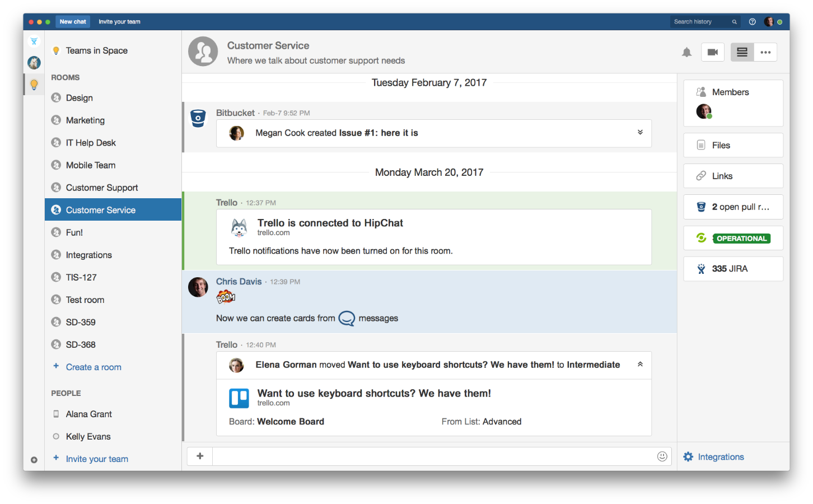The height and width of the screenshot is (504, 813).
Task: Click Invite your team in sidebar
Action: tap(97, 459)
